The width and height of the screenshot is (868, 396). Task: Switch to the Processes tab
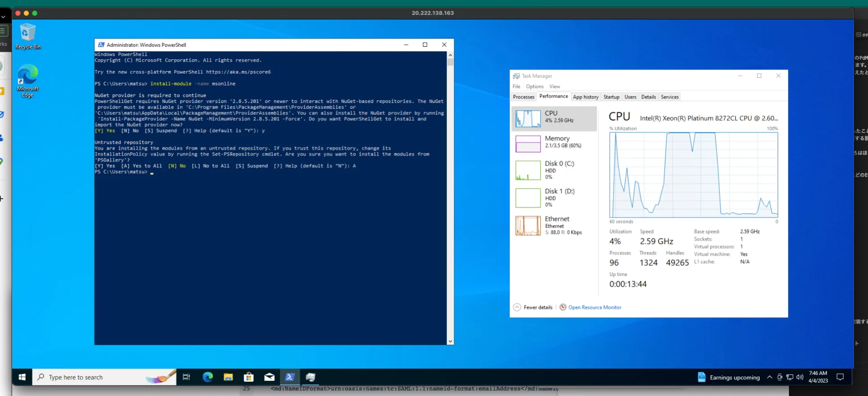click(523, 97)
